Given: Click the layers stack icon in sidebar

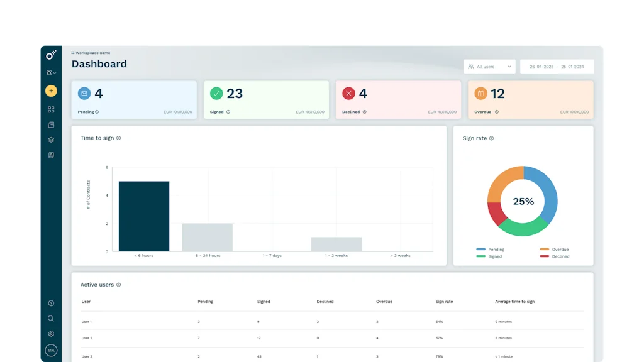Looking at the screenshot, I should tap(51, 140).
